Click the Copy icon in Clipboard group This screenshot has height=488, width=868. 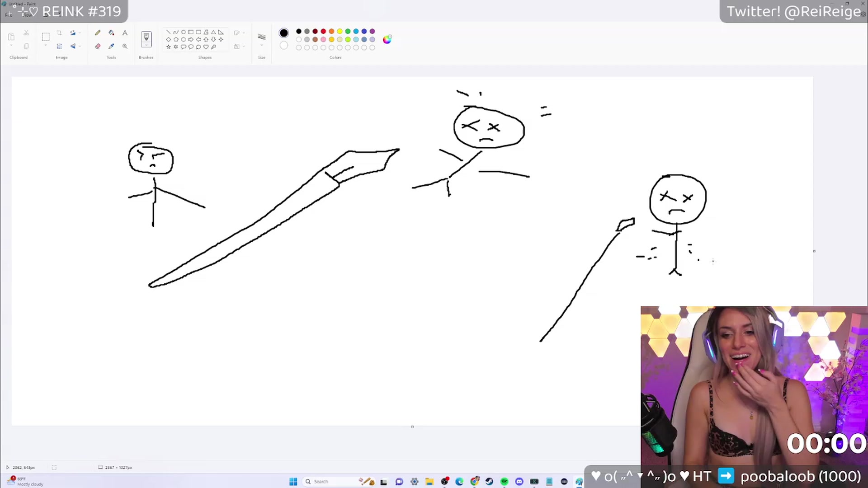click(x=26, y=46)
